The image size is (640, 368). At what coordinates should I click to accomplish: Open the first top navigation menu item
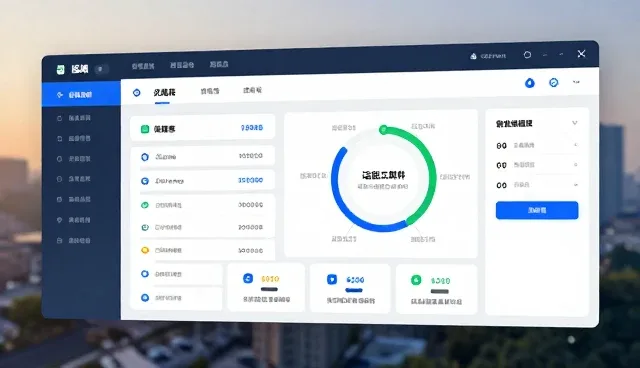click(x=143, y=66)
